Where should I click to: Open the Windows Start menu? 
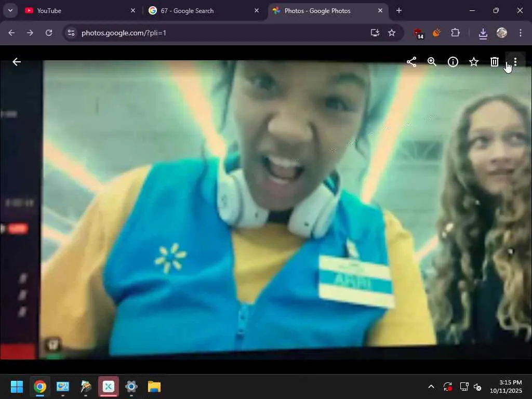point(17,387)
